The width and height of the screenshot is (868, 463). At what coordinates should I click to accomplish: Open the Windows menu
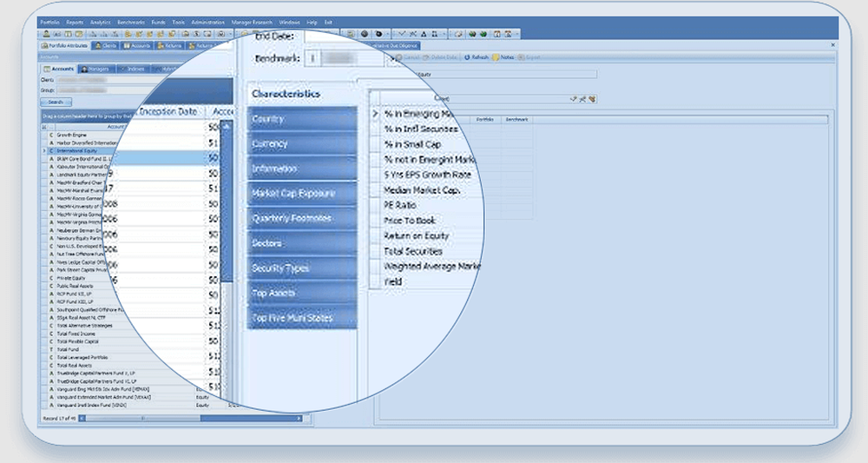(x=290, y=23)
